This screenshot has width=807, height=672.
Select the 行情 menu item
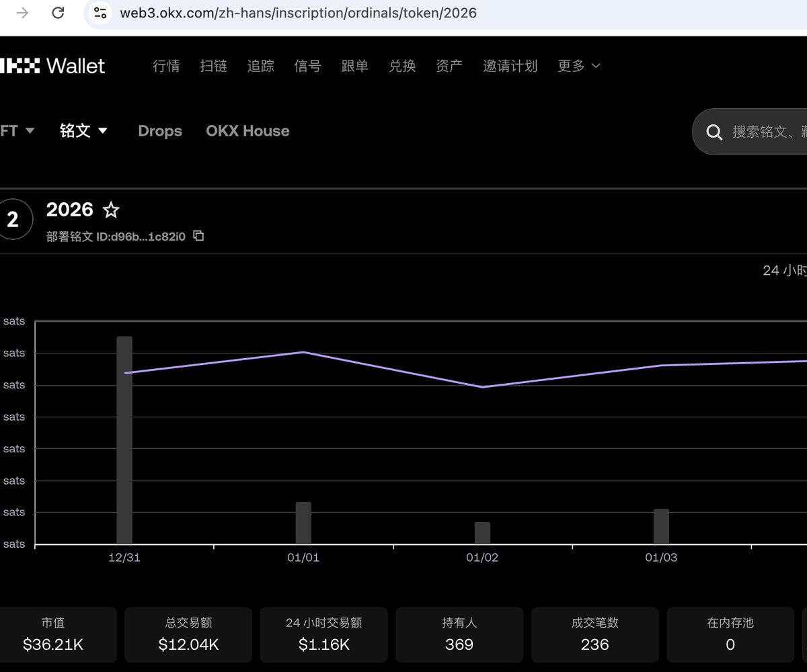(x=166, y=65)
